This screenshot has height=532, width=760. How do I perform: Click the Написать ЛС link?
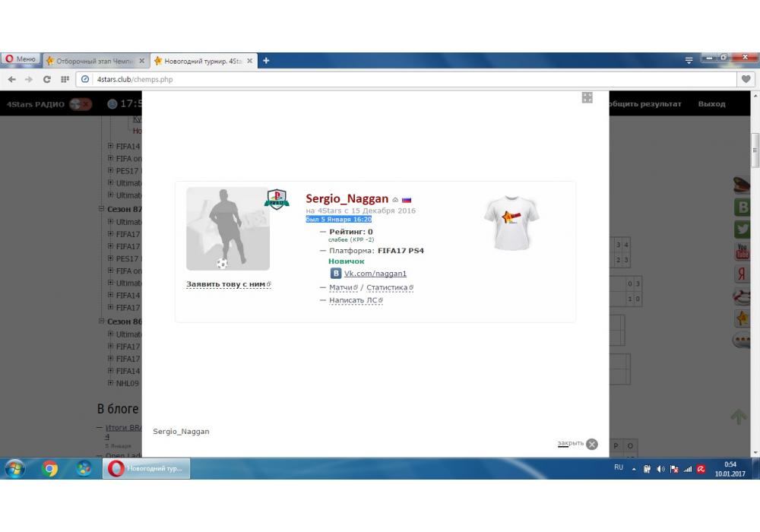click(353, 300)
